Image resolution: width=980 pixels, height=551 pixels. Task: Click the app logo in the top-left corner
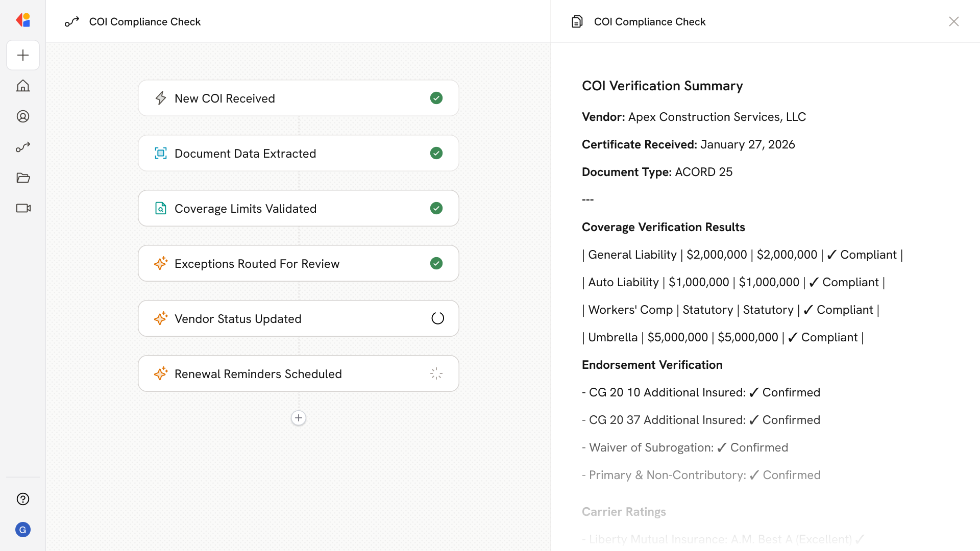pyautogui.click(x=23, y=20)
